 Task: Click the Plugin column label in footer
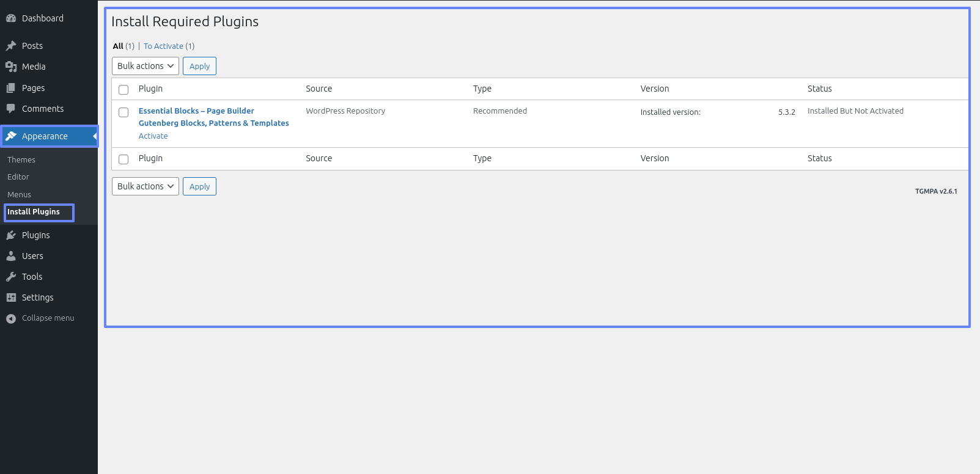150,158
